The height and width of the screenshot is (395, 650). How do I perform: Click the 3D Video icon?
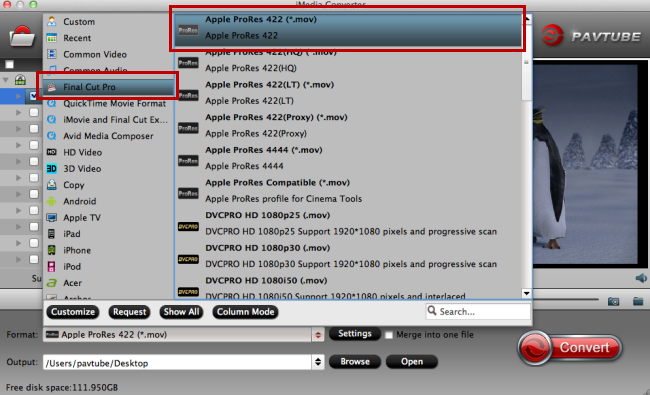(x=52, y=168)
